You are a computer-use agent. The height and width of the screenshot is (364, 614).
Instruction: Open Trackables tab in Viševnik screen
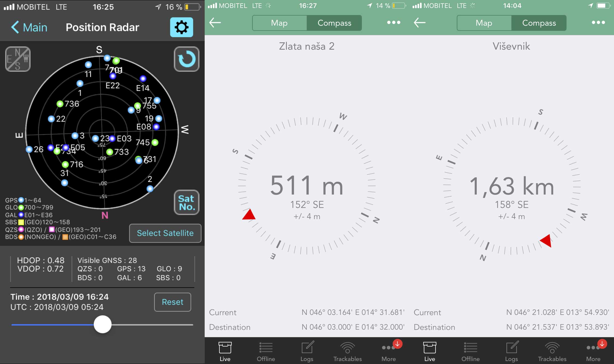pyautogui.click(x=552, y=351)
